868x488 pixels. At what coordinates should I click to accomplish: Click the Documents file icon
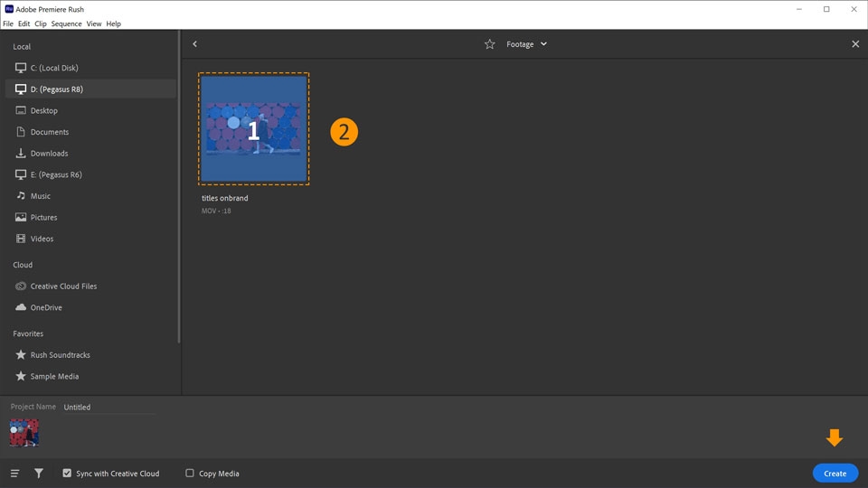[21, 132]
